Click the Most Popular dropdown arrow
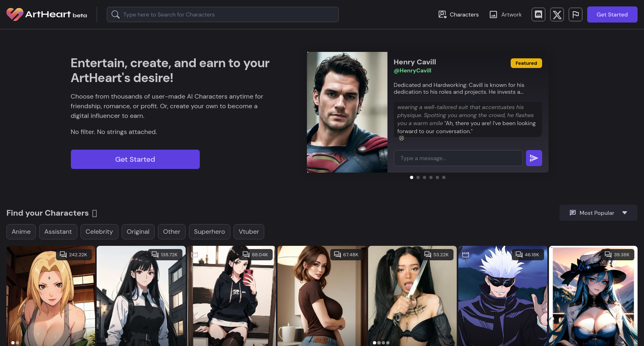The image size is (644, 346). point(625,213)
